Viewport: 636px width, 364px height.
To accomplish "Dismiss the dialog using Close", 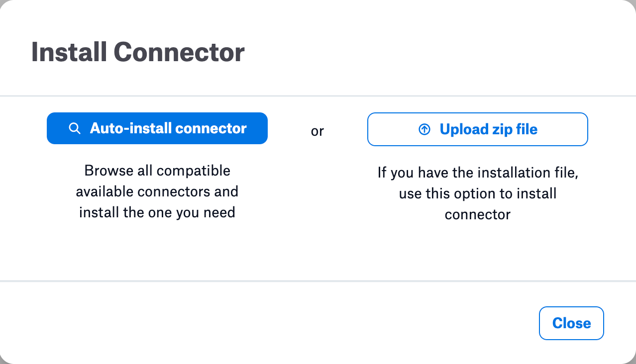I will 571,323.
